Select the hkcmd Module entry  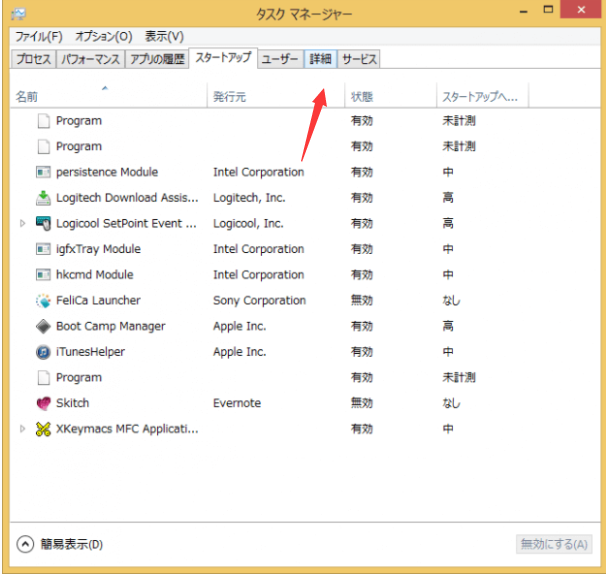click(95, 275)
